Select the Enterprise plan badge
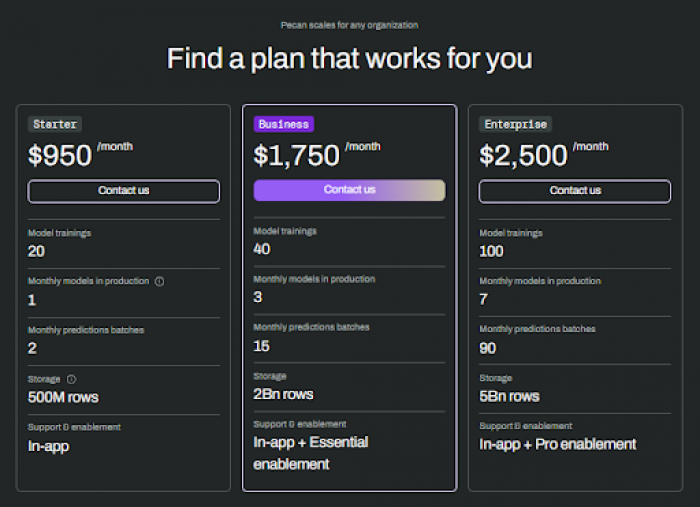Viewport: 700px width, 507px height. point(516,124)
